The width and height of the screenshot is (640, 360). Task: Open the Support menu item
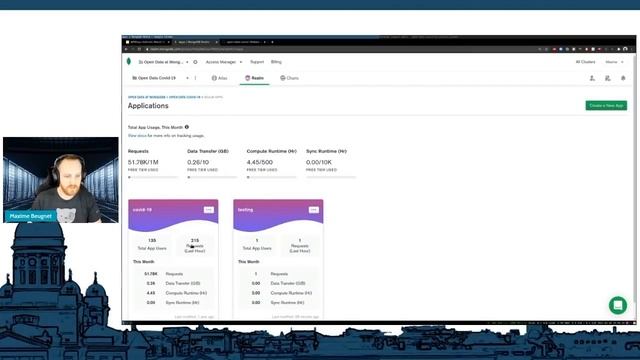257,62
